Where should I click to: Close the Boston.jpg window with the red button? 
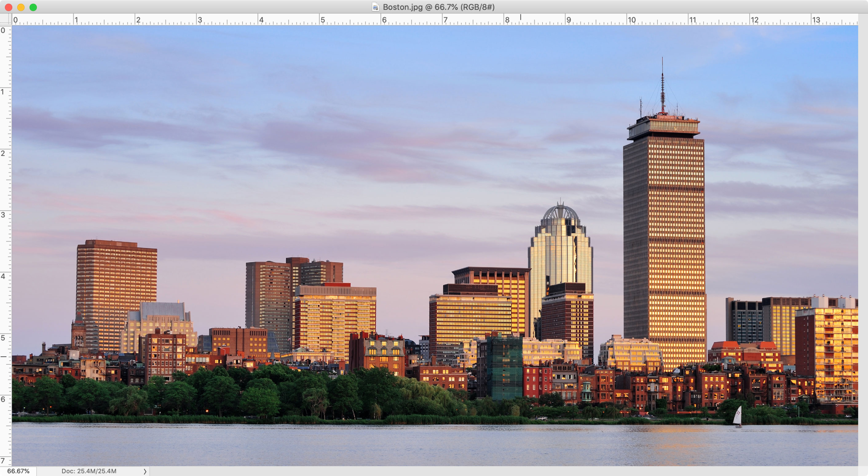[8, 7]
